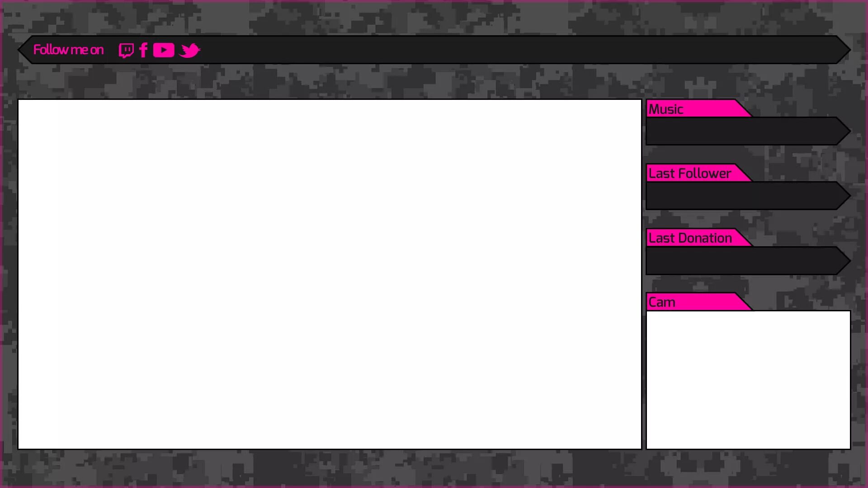Click Follow me on text link
Screen dimensions: 868x488
tap(68, 50)
